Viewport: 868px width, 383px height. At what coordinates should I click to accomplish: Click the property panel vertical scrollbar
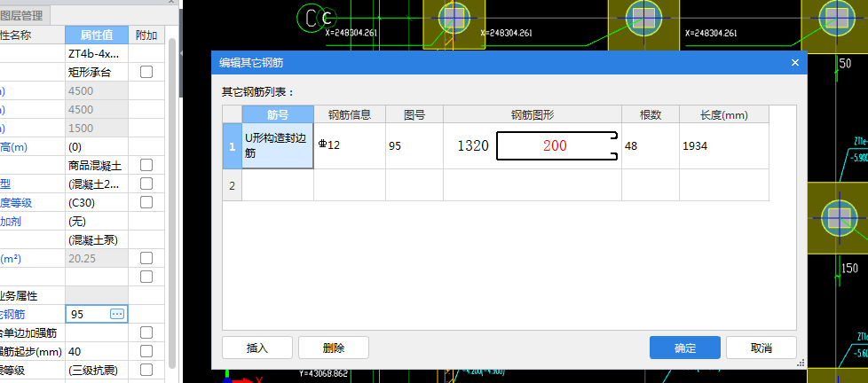172,203
